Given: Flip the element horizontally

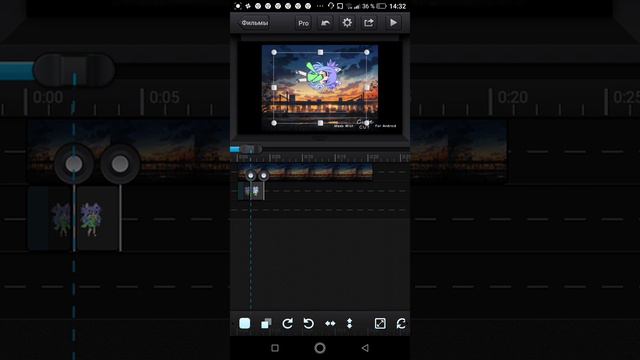Looking at the screenshot, I should [330, 324].
